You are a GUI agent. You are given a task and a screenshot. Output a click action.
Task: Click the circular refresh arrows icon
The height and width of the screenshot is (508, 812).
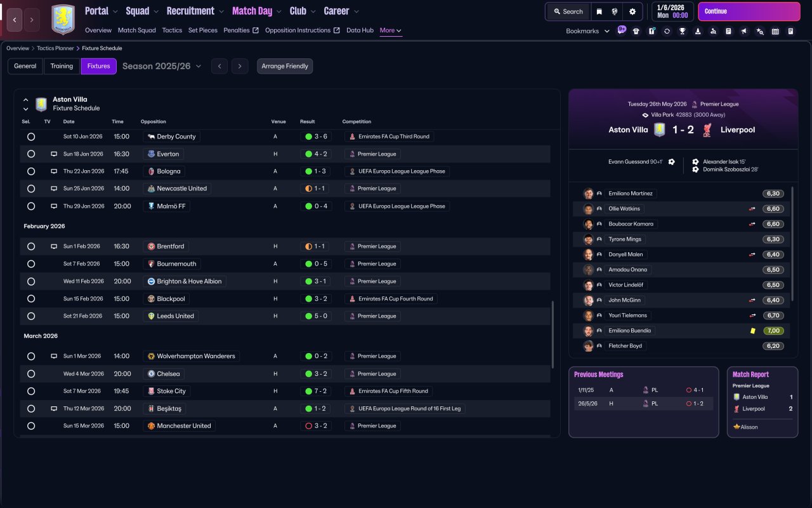(667, 31)
